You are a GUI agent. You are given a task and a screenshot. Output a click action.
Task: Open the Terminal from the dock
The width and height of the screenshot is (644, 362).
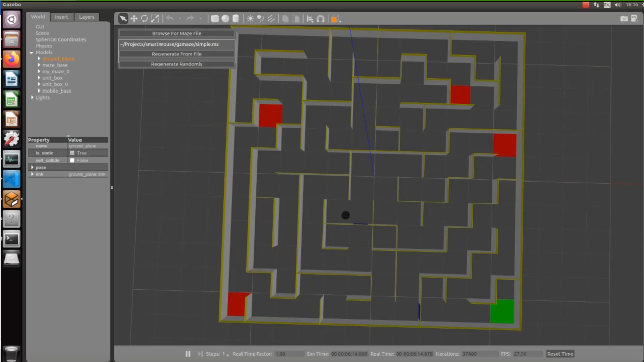click(11, 239)
